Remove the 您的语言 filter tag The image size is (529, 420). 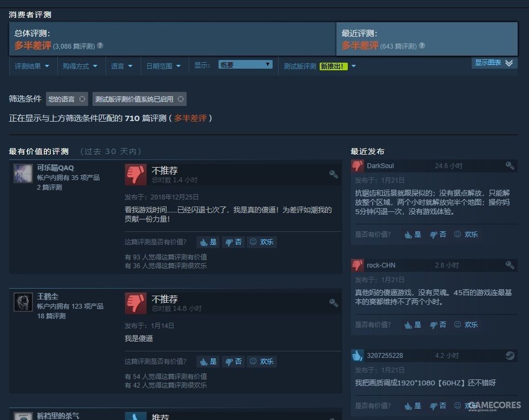pyautogui.click(x=82, y=99)
